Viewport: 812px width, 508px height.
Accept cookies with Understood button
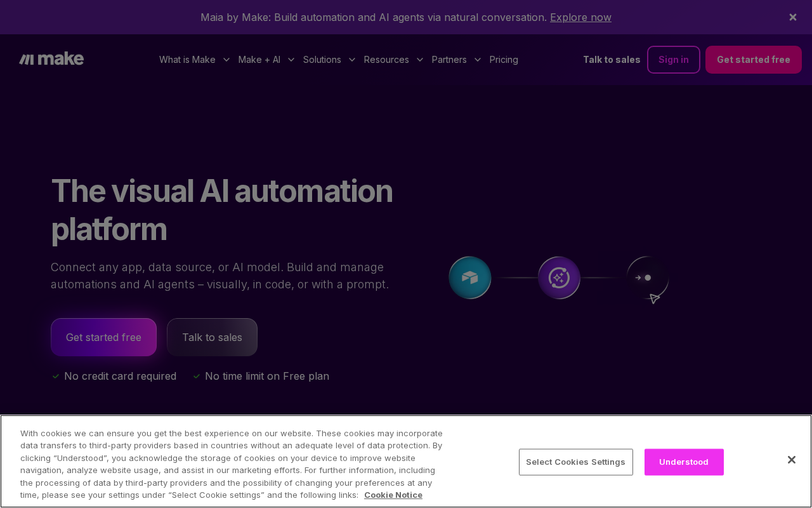(x=684, y=462)
